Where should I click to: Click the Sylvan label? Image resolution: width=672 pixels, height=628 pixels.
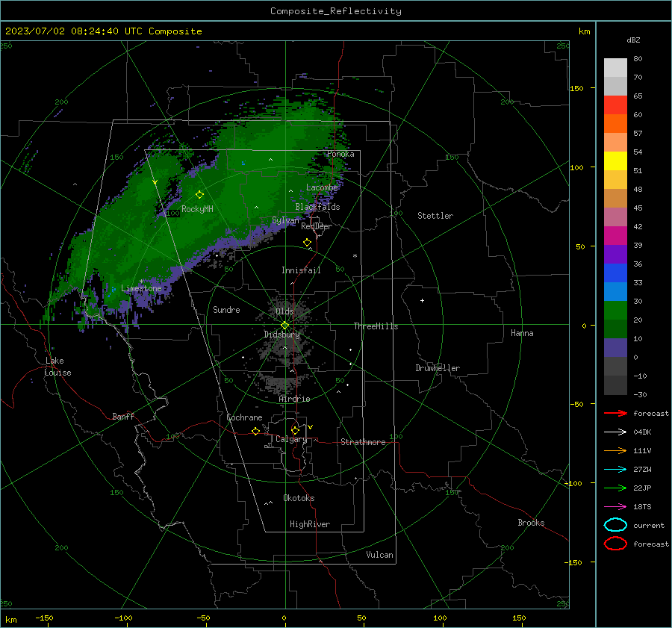[x=285, y=220]
